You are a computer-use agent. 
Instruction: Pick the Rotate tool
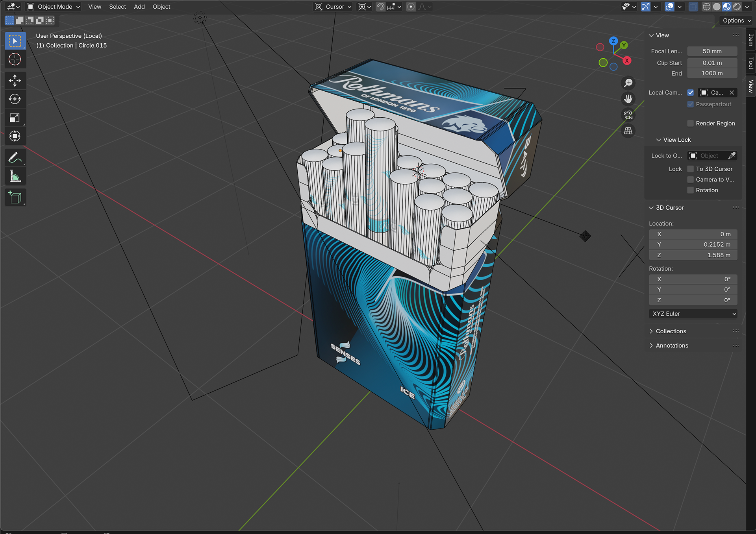(x=15, y=99)
